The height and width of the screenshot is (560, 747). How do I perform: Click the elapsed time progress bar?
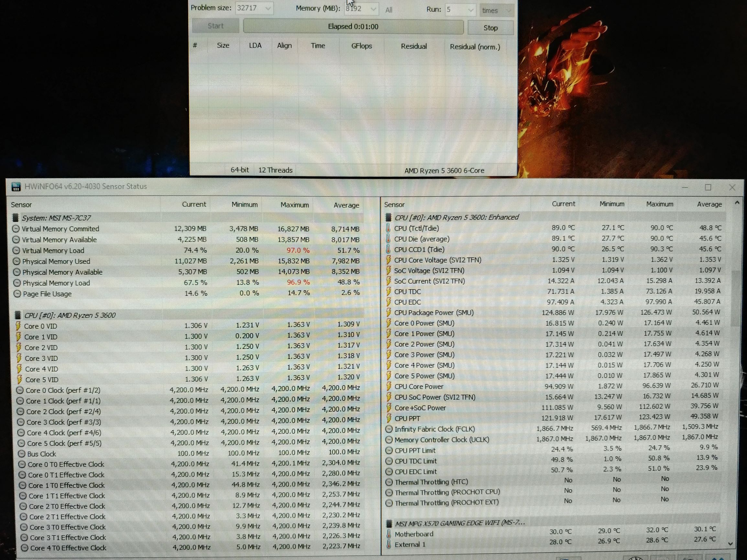353,27
